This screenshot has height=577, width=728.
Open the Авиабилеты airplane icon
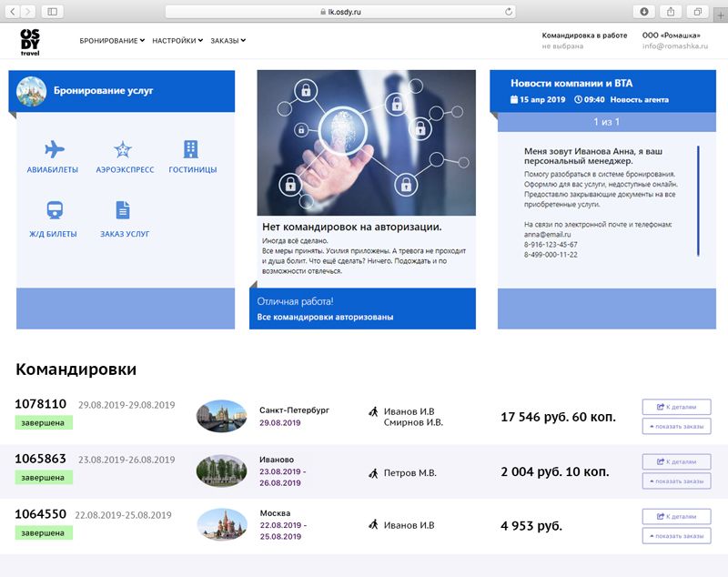[54, 150]
